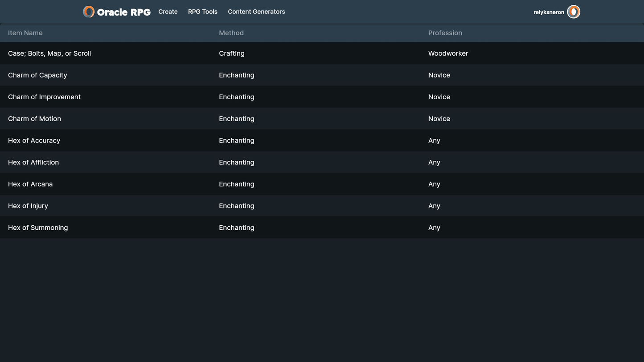Image resolution: width=644 pixels, height=362 pixels.
Task: Click the Woodworker profession cell
Action: pos(448,53)
